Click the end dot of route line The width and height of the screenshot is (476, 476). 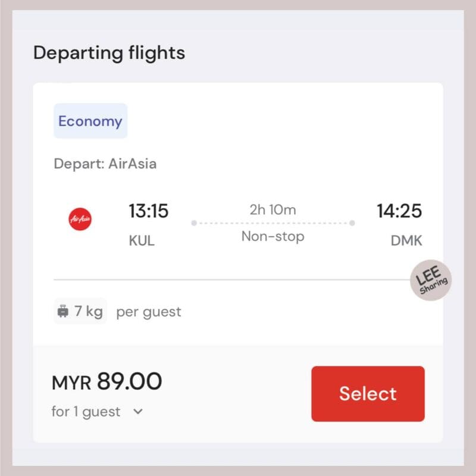(x=352, y=223)
